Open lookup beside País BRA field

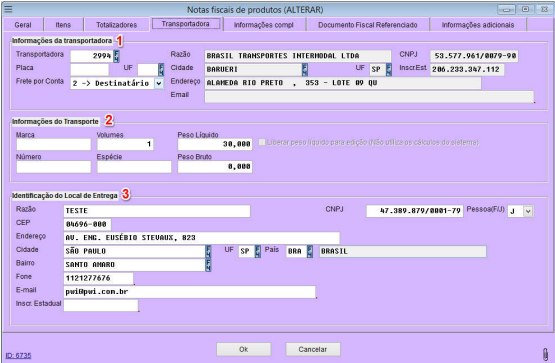(x=310, y=252)
